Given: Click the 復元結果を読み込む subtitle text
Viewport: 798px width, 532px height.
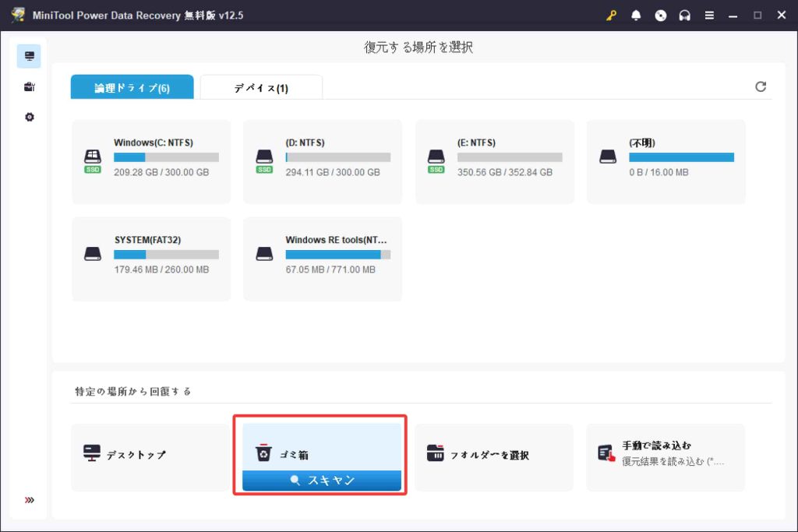Looking at the screenshot, I should point(673,461).
